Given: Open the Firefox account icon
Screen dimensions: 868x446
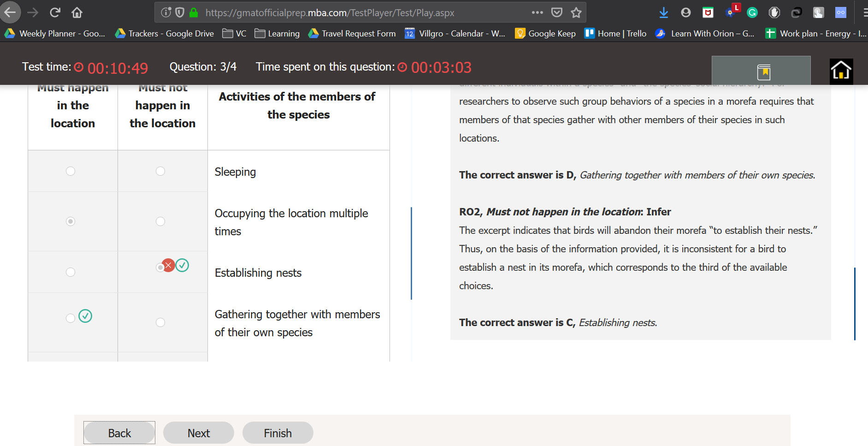Looking at the screenshot, I should pyautogui.click(x=686, y=12).
